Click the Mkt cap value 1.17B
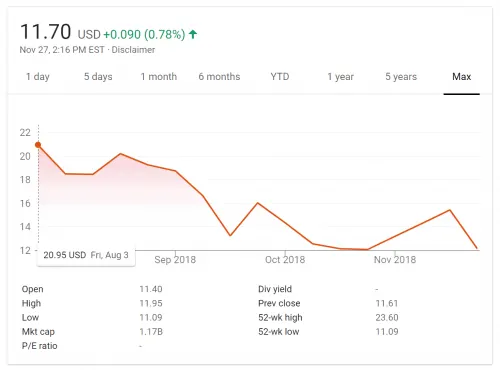The height and width of the screenshot is (370, 500). click(151, 332)
